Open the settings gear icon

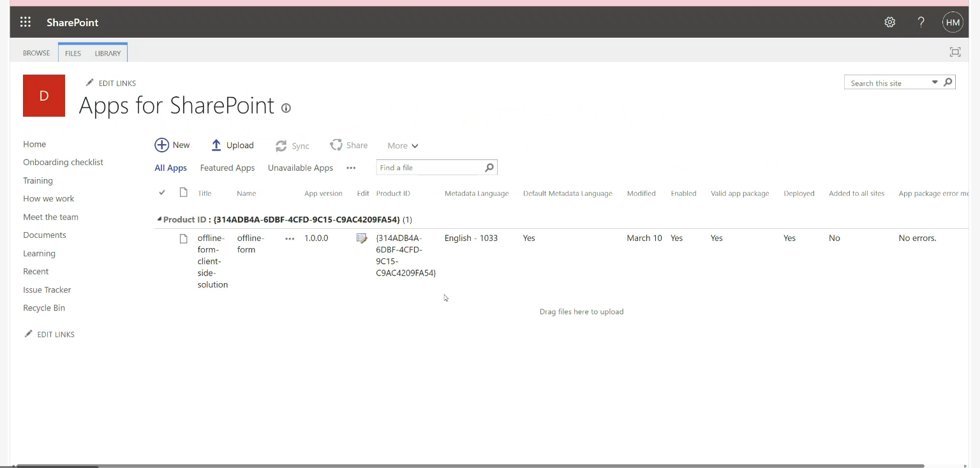click(x=889, y=22)
